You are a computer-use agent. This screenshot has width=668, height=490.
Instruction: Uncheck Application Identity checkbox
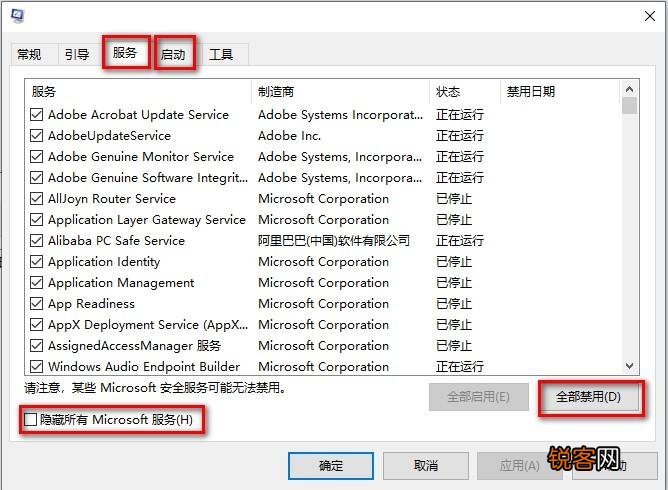click(37, 261)
